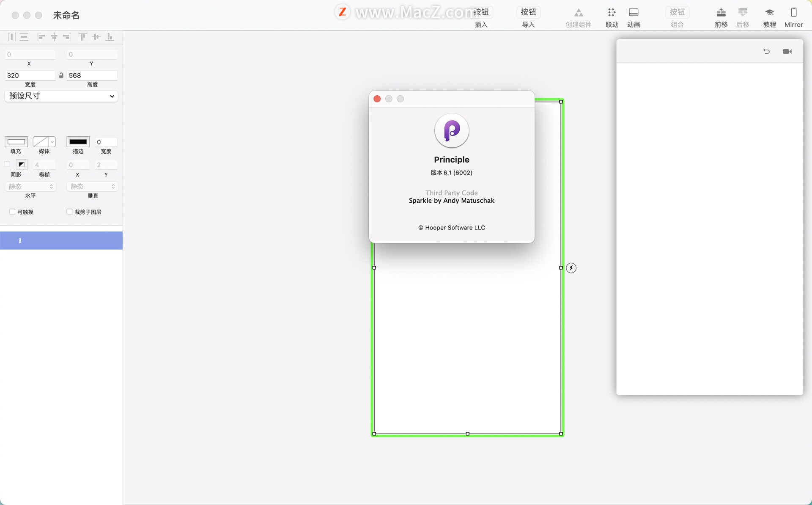Align layers to horizontal center

coord(54,37)
